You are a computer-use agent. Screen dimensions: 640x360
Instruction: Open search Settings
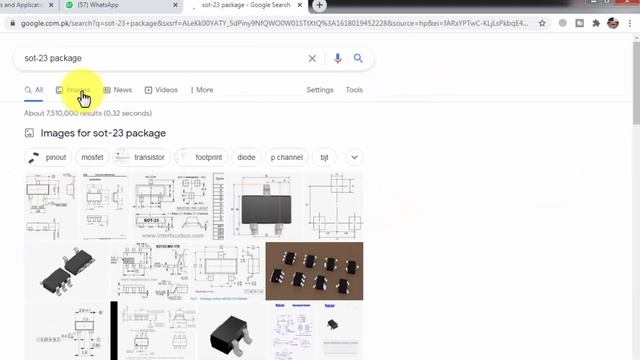320,90
